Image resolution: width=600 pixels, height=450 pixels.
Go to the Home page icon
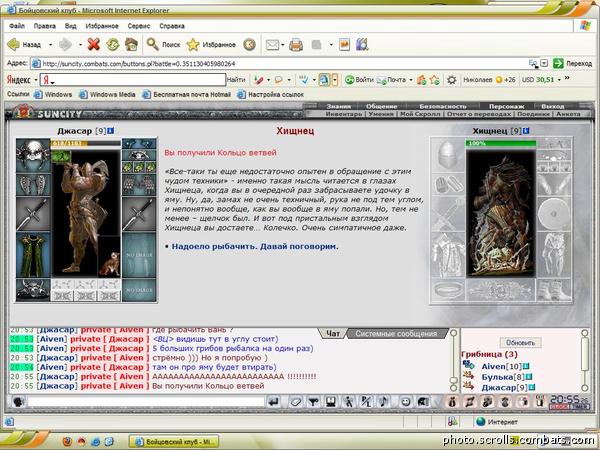(x=131, y=45)
